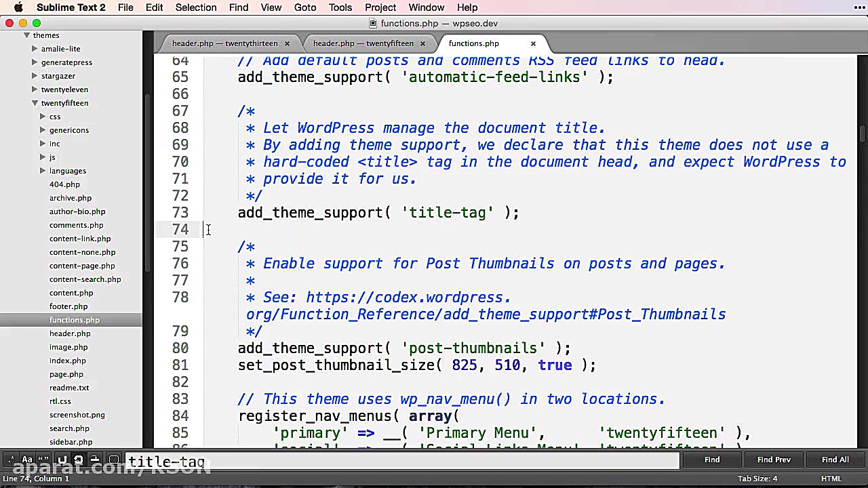Open comments.php in the sidebar
The height and width of the screenshot is (488, 868).
tap(77, 225)
